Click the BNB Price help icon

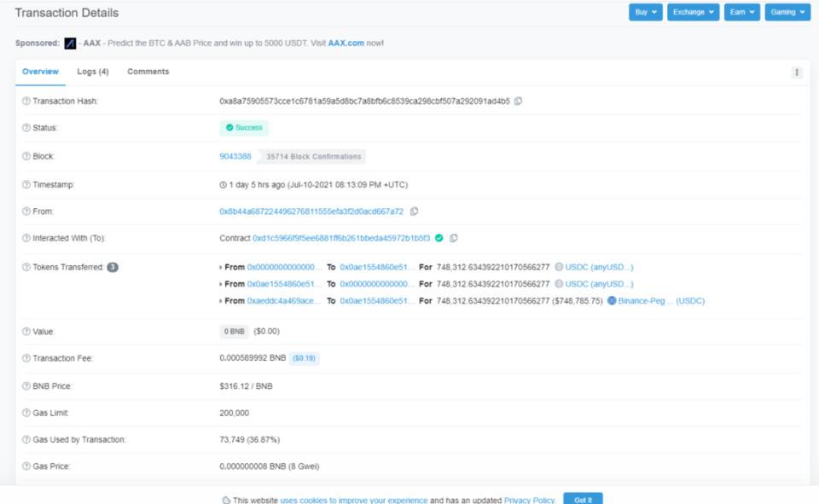[x=26, y=386]
